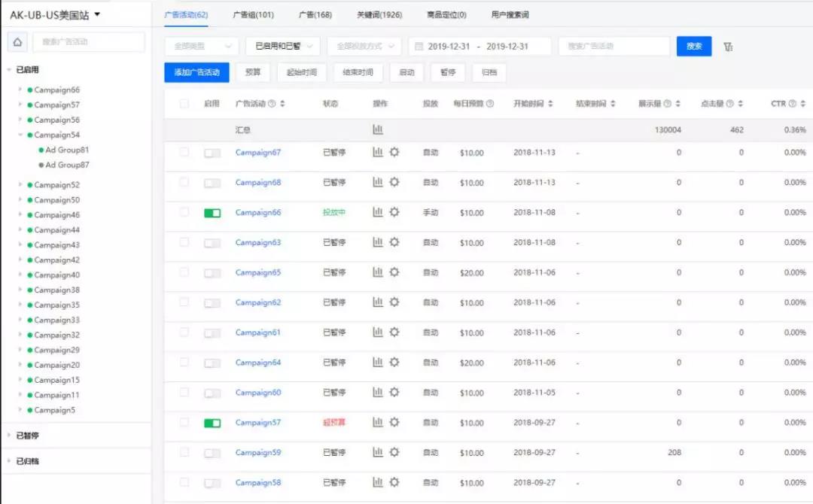Toggle the enable switch for Campaign67
This screenshot has width=813, height=504.
(x=212, y=153)
